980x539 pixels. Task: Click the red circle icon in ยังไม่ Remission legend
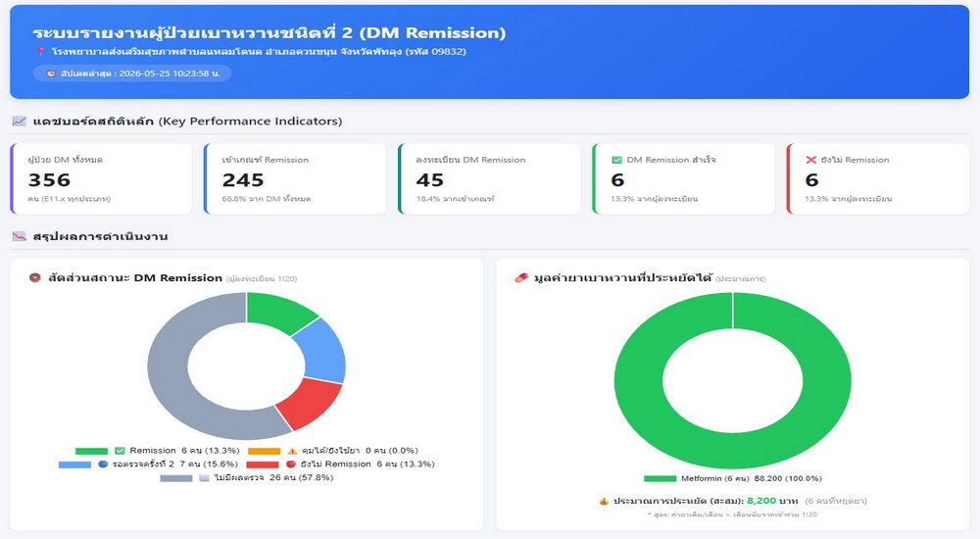(291, 464)
